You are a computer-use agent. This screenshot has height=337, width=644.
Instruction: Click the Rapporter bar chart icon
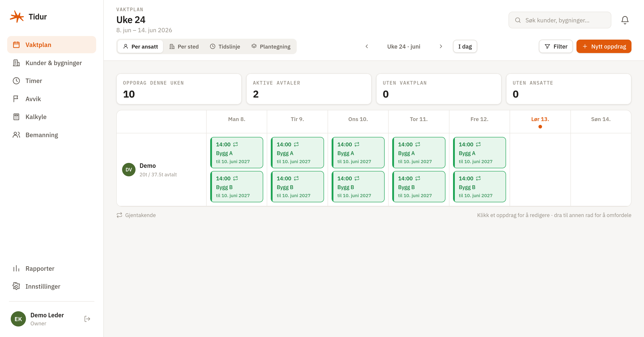coord(16,269)
